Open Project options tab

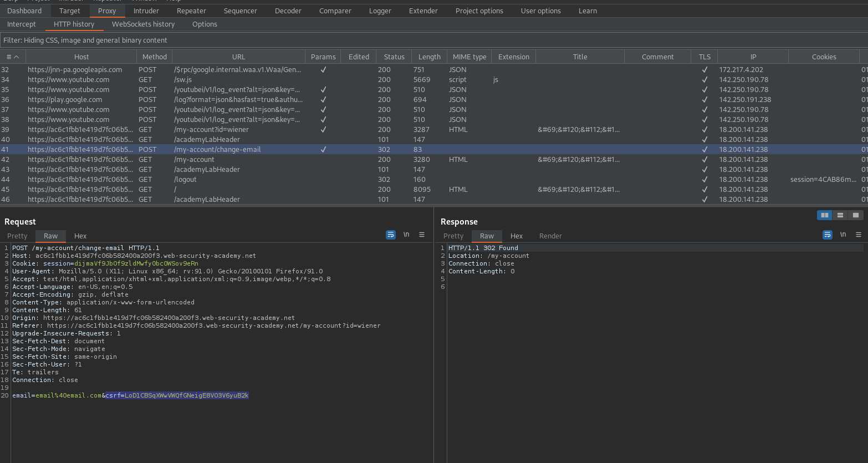(x=479, y=11)
